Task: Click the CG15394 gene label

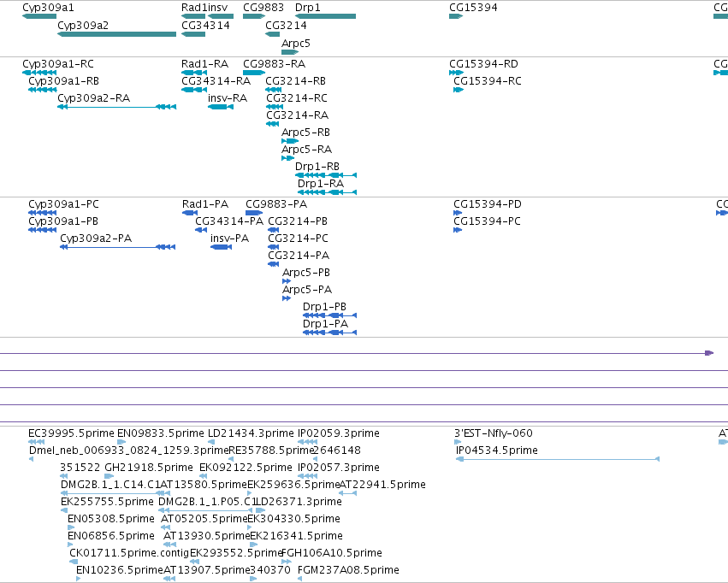Action: (473, 8)
